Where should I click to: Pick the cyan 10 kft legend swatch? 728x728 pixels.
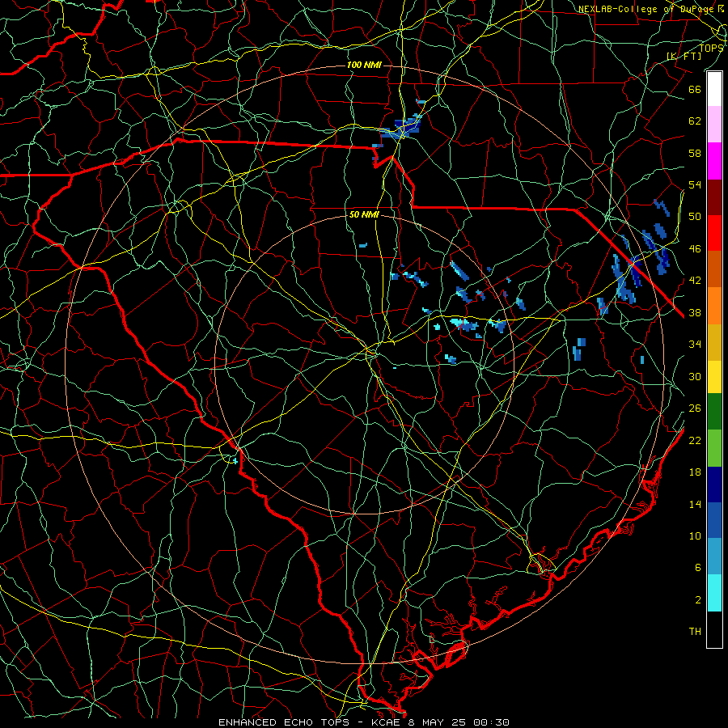tap(714, 593)
